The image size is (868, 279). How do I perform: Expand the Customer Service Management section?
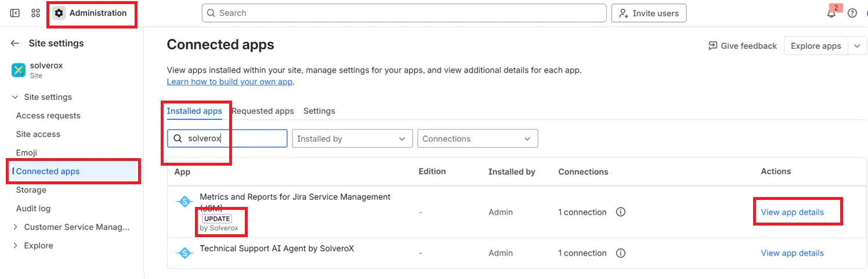(15, 227)
